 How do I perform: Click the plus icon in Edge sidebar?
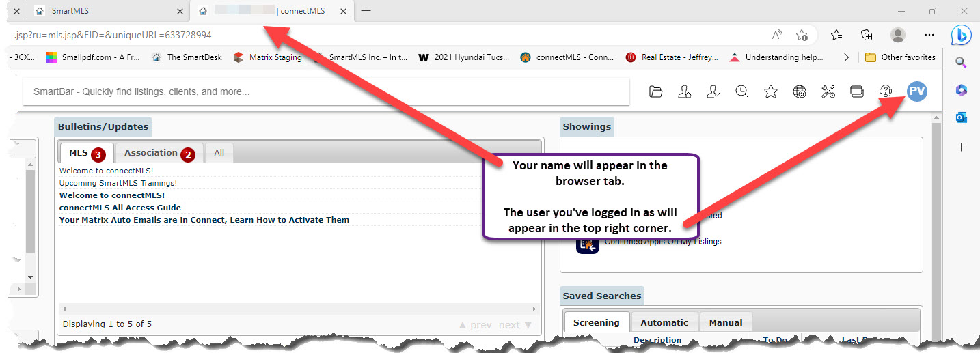tap(961, 147)
